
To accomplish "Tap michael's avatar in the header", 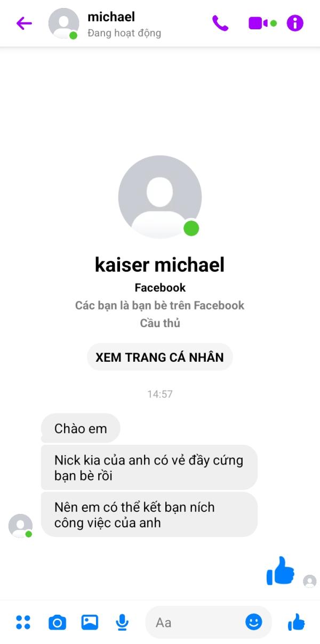I will coord(63,24).
